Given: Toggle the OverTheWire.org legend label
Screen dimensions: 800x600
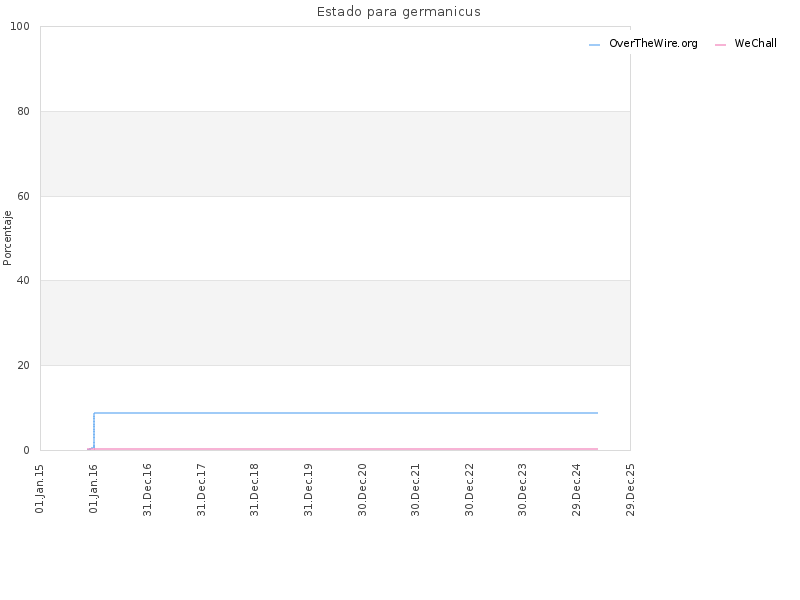Looking at the screenshot, I should tap(653, 43).
